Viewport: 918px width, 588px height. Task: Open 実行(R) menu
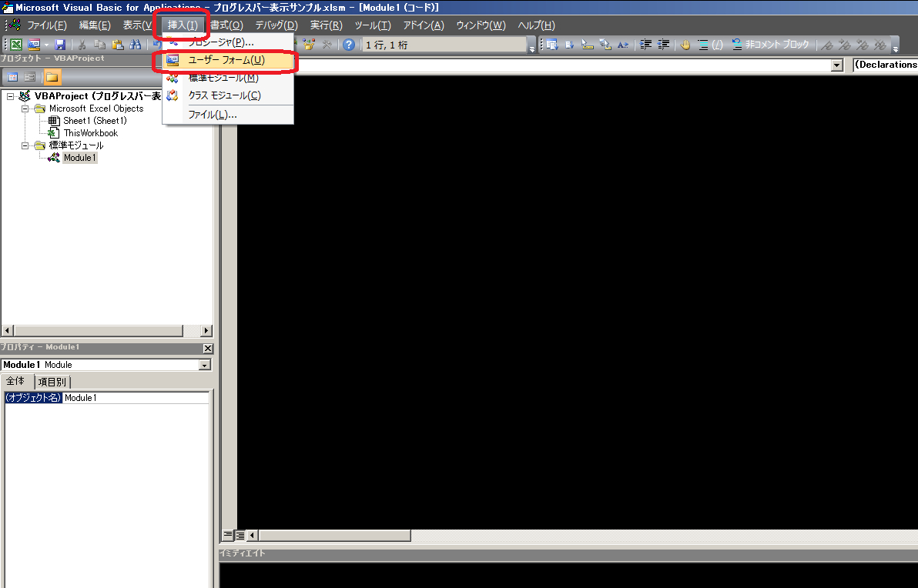(x=326, y=25)
